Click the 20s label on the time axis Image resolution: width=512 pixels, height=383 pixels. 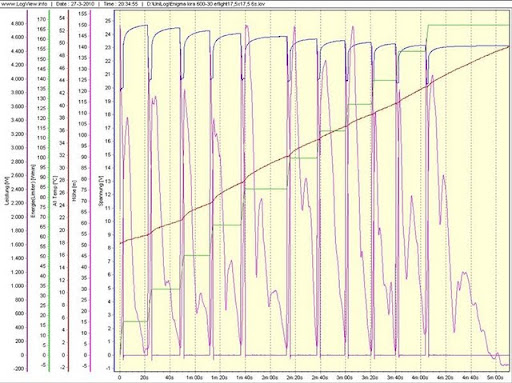point(144,378)
